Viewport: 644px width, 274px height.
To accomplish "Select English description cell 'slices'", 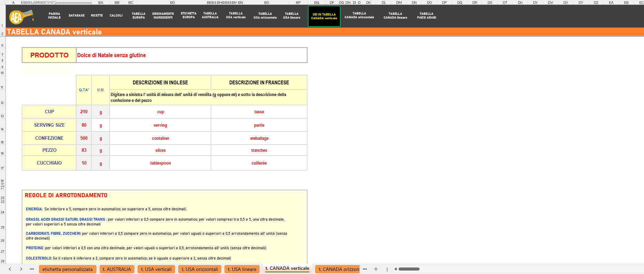I will coord(160,150).
